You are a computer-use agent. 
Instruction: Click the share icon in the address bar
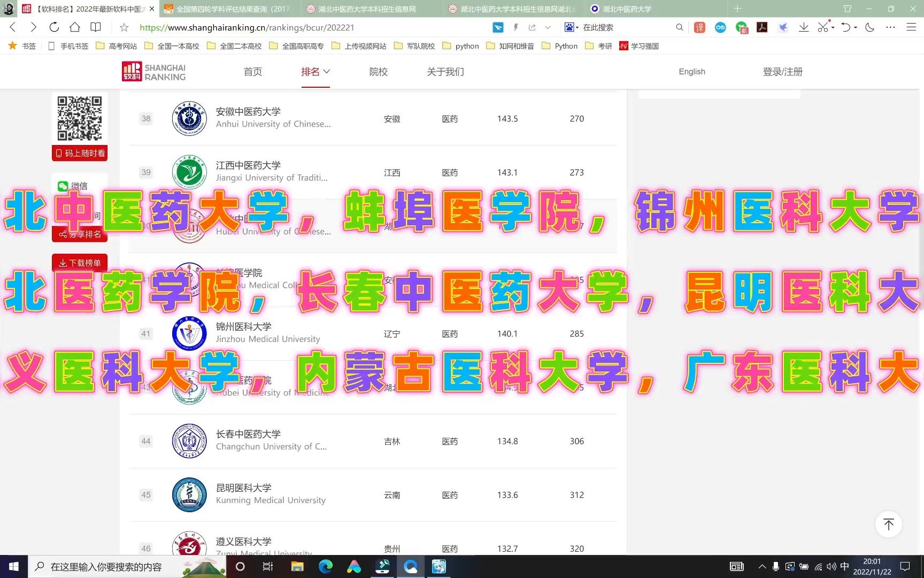pyautogui.click(x=532, y=27)
